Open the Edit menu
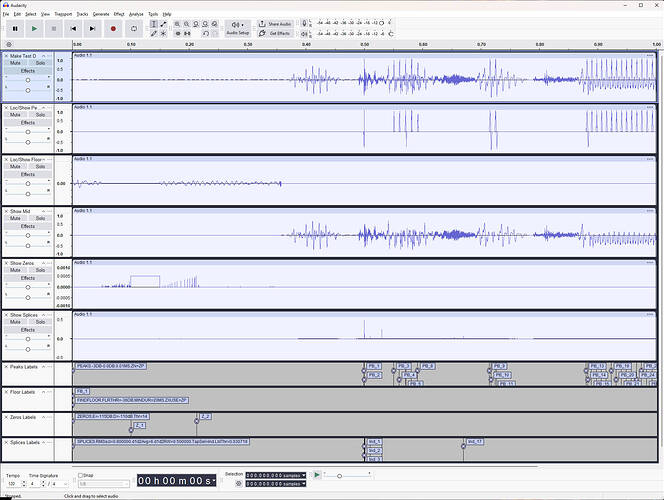 tap(17, 14)
